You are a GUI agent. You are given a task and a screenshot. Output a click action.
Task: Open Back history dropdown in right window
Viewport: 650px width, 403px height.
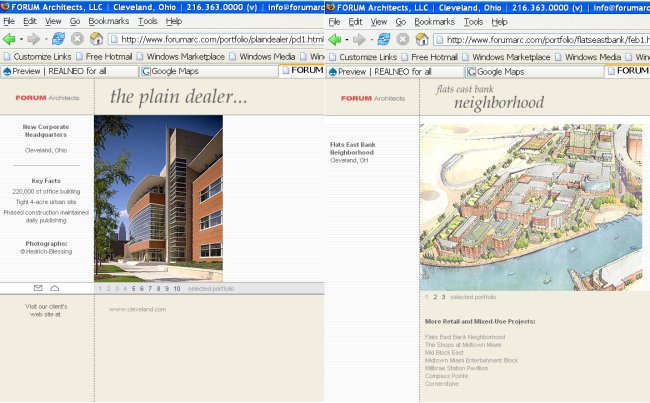click(347, 40)
